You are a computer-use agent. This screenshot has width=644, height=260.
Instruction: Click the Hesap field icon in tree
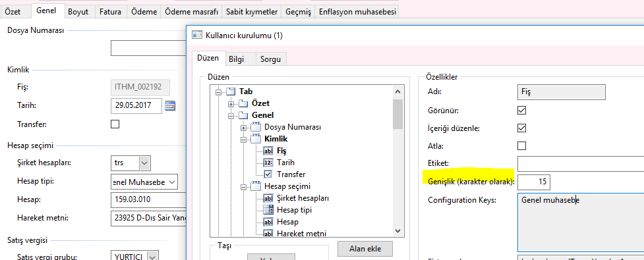coord(268,222)
